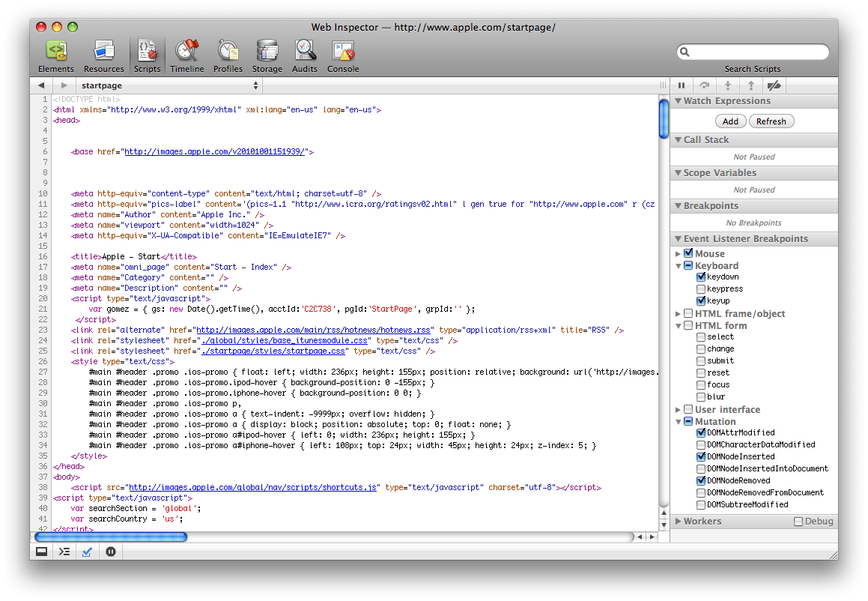Click the magnifier in search field

(x=685, y=52)
